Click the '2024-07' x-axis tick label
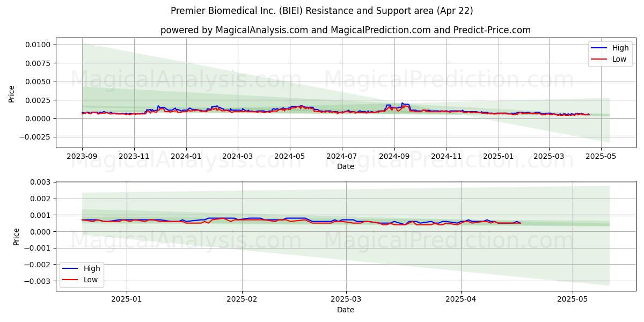Viewport: 644px width, 322px height. 342,156
